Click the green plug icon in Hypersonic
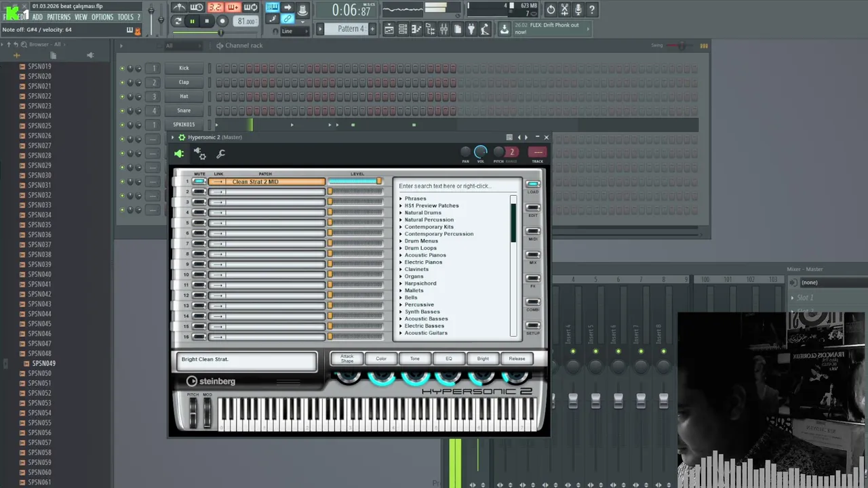Viewport: 868px width, 488px height. pos(179,155)
